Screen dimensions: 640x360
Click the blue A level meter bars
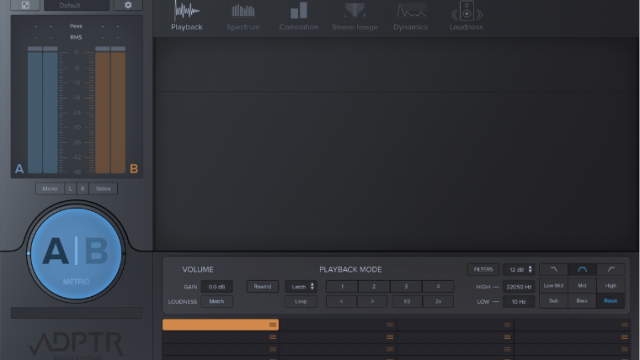[42, 110]
